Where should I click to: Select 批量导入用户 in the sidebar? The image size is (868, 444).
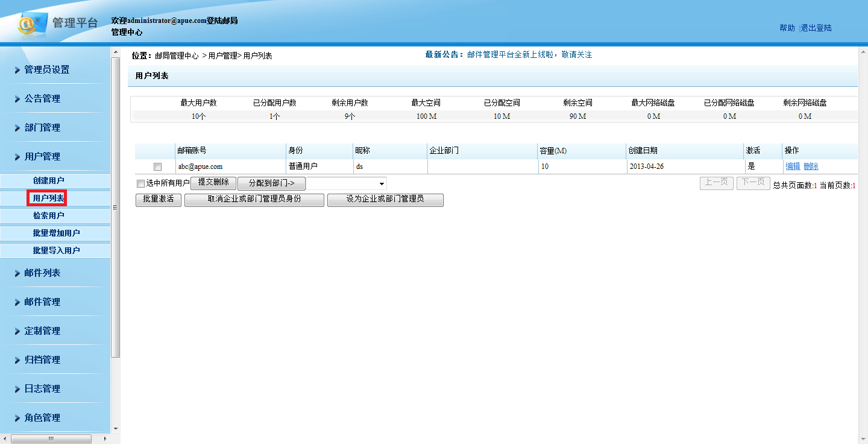tap(56, 250)
